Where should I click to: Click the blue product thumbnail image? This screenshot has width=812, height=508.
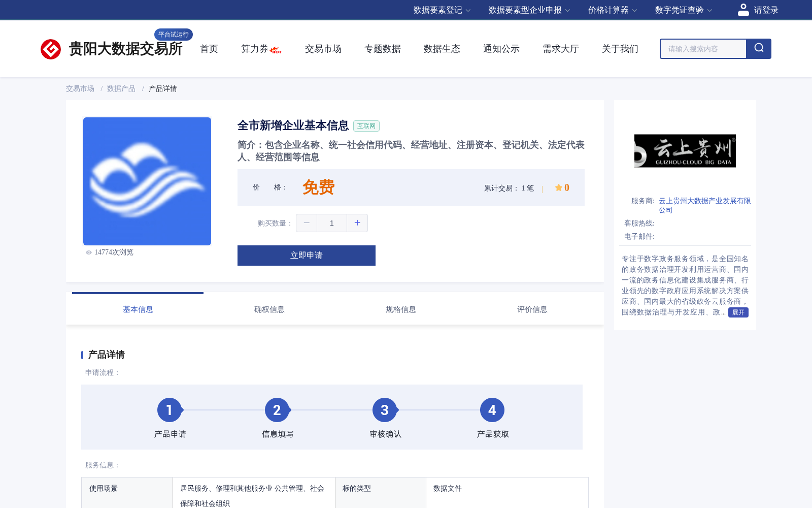point(147,181)
